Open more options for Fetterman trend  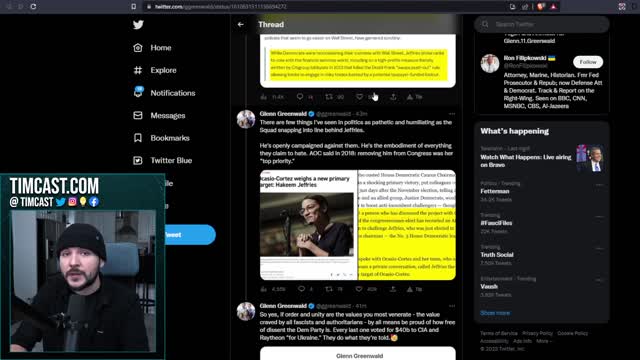(x=599, y=185)
